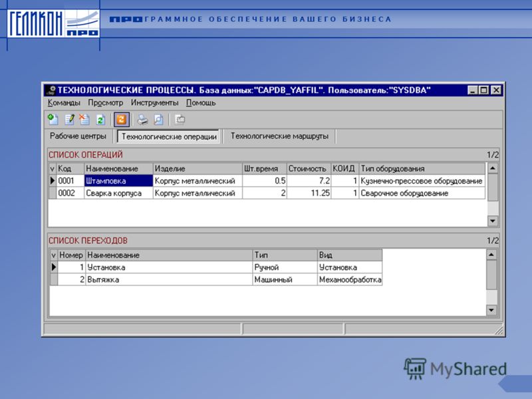The width and height of the screenshot is (532, 399).
Task: Click the Механообработка cell
Action: tap(350, 279)
